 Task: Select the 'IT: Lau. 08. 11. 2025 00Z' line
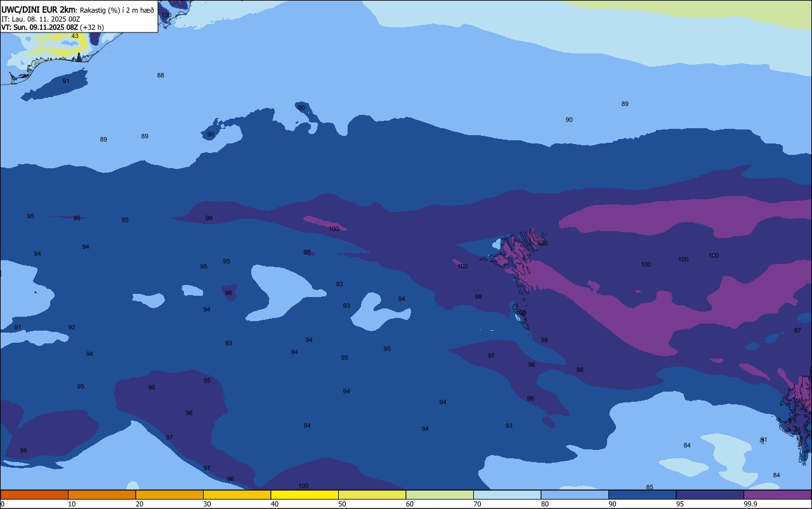(x=40, y=19)
